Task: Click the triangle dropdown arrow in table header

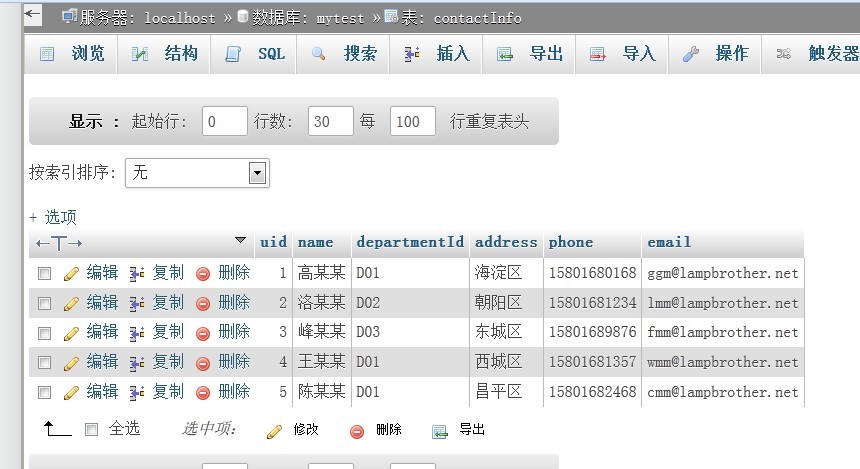Action: tap(240, 241)
